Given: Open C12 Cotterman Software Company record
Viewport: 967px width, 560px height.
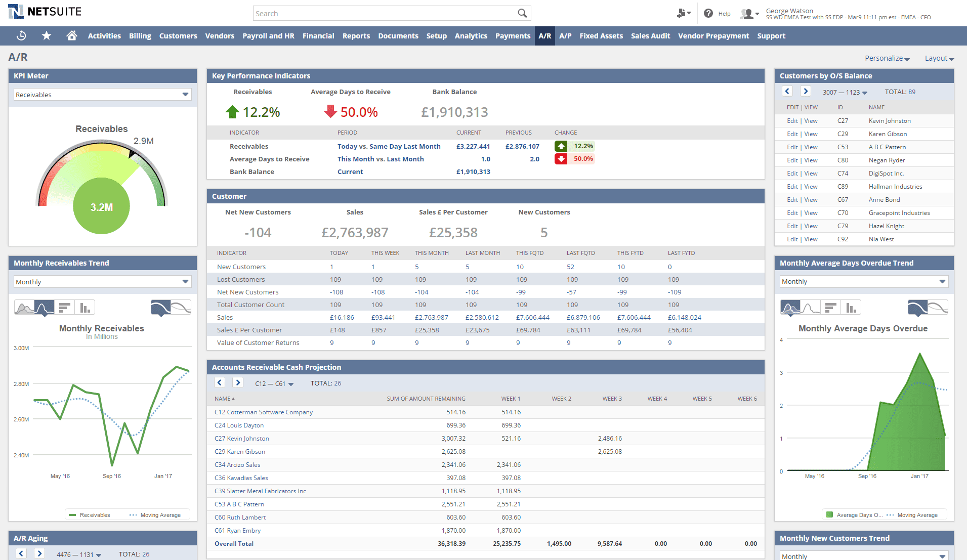Looking at the screenshot, I should coord(264,412).
